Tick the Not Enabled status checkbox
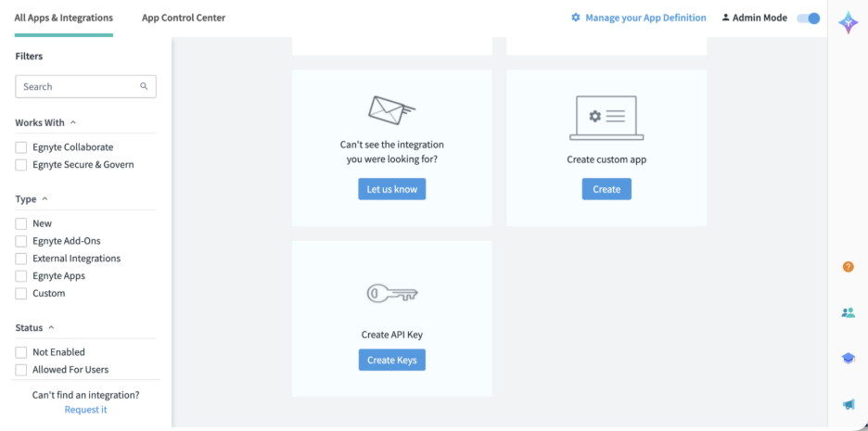This screenshot has width=868, height=431. pos(21,352)
